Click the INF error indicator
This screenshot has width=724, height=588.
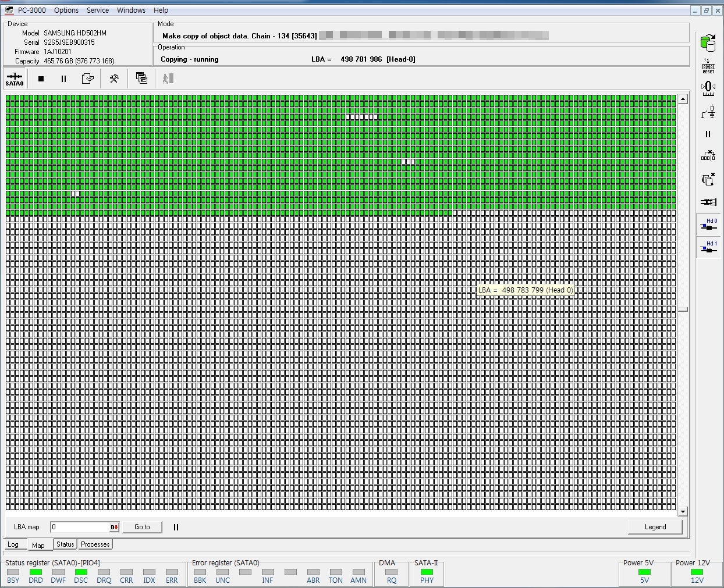click(x=268, y=572)
